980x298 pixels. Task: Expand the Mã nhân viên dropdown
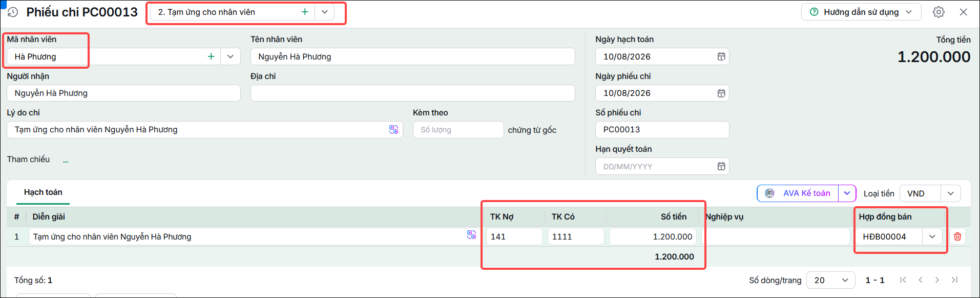[x=231, y=56]
